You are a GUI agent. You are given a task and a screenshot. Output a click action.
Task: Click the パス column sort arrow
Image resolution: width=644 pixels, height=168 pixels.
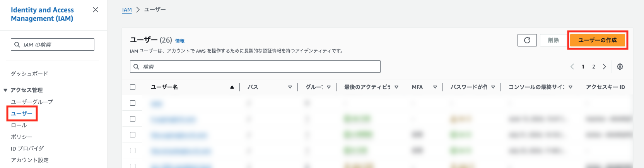click(290, 87)
